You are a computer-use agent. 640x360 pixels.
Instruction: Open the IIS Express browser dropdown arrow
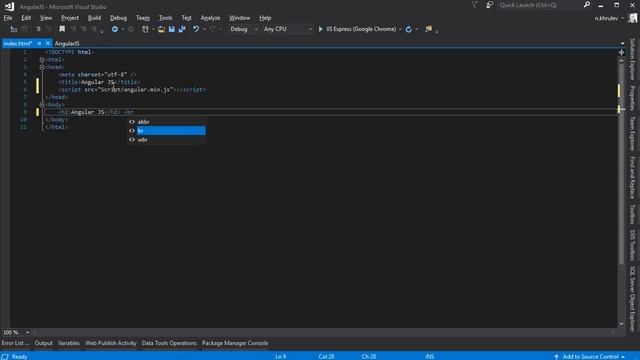point(400,29)
